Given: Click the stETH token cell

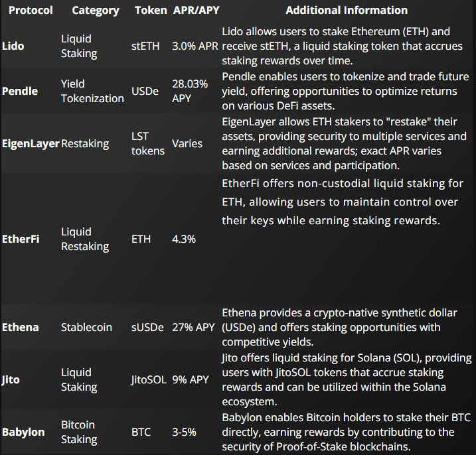Looking at the screenshot, I should pos(147,46).
